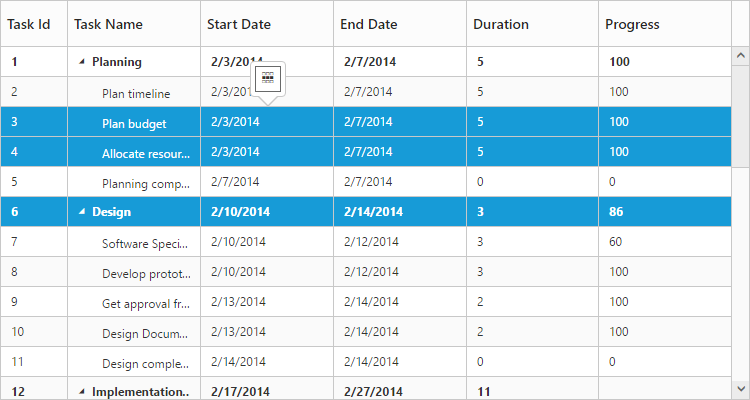Click the multi-select popup icon
750x400 pixels.
tap(267, 77)
